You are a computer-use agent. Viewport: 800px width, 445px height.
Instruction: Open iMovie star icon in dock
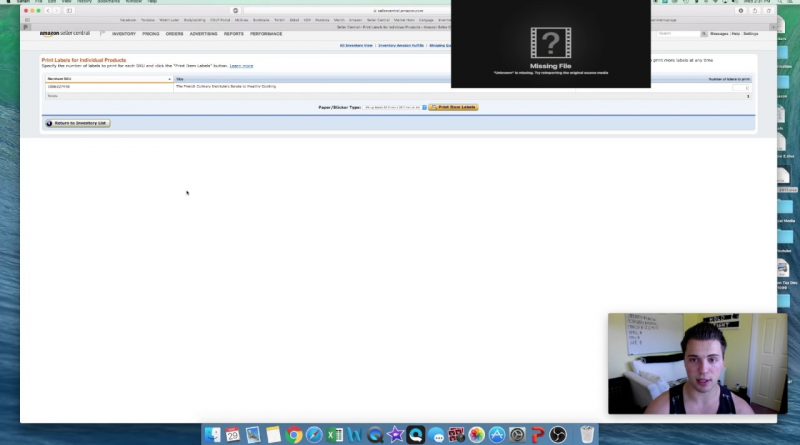pyautogui.click(x=395, y=435)
